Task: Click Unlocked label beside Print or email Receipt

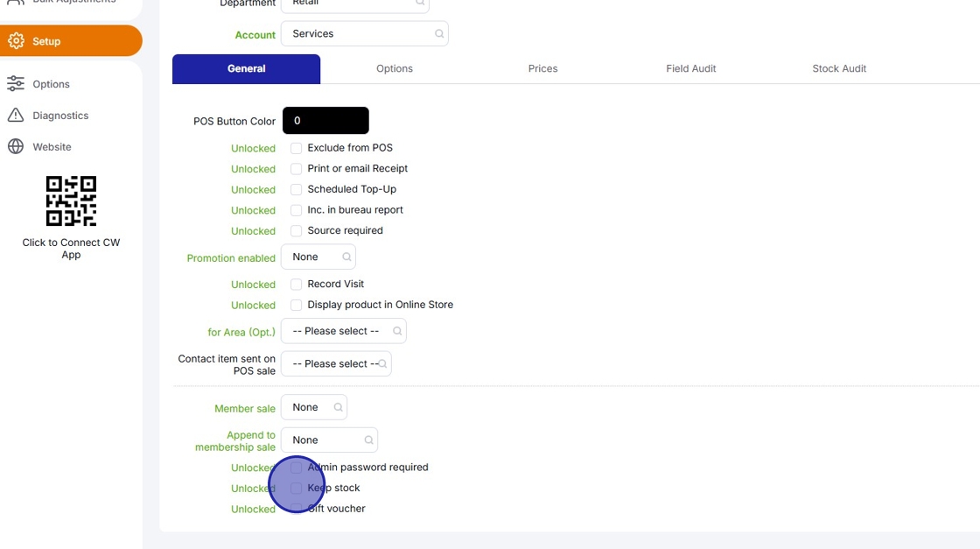Action: click(x=253, y=169)
